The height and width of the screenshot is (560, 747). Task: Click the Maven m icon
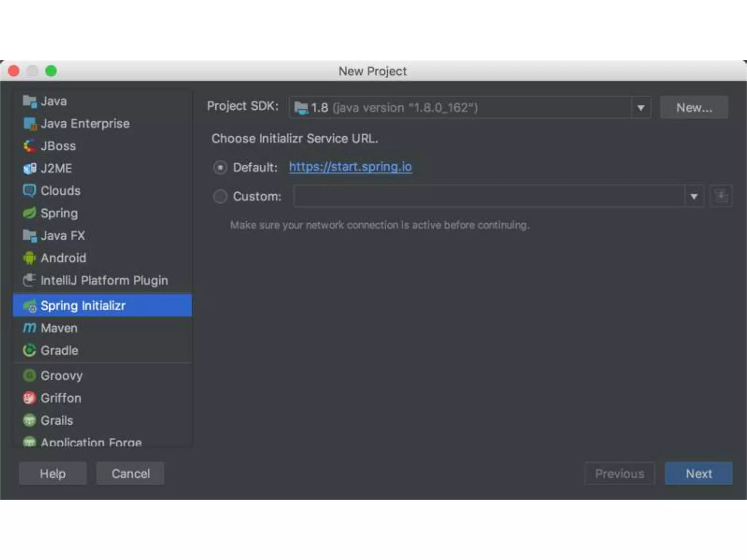29,328
